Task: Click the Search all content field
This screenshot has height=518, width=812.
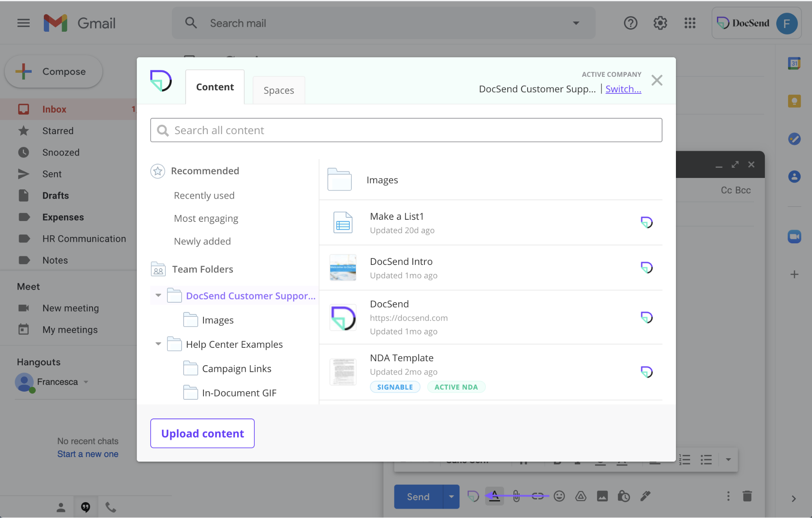Action: [x=406, y=130]
